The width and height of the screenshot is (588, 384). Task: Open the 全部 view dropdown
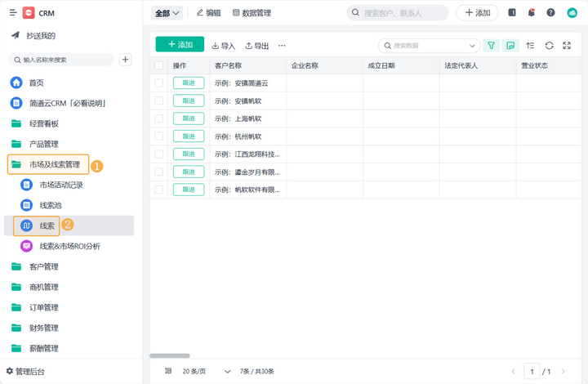point(167,13)
